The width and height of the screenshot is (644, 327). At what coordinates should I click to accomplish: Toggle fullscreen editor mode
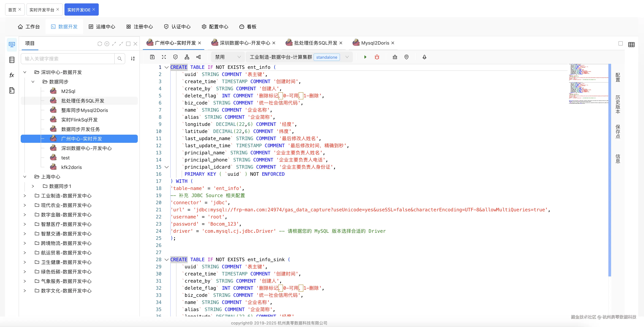164,57
